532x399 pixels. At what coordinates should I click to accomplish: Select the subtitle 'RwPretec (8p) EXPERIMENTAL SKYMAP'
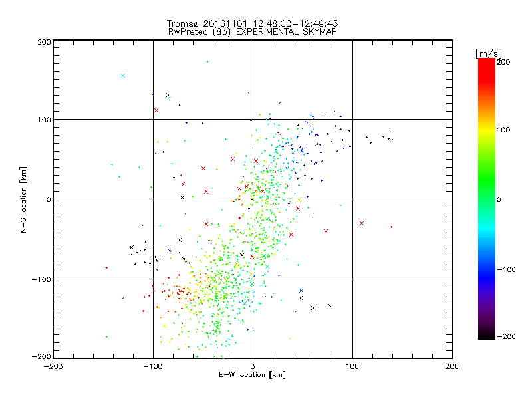pos(253,31)
